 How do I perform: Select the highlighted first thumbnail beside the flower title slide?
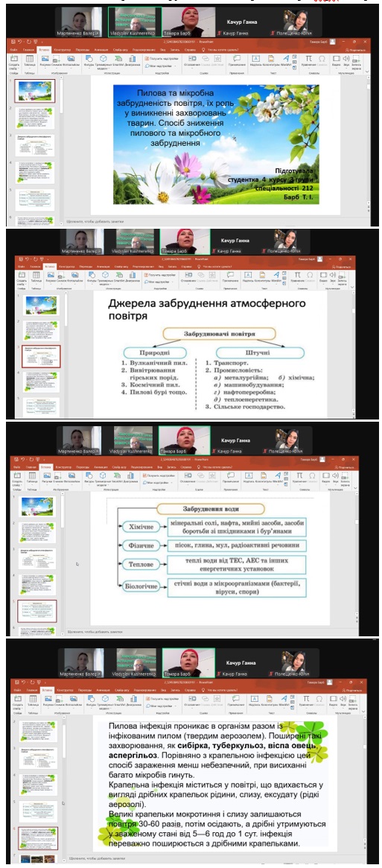34,91
